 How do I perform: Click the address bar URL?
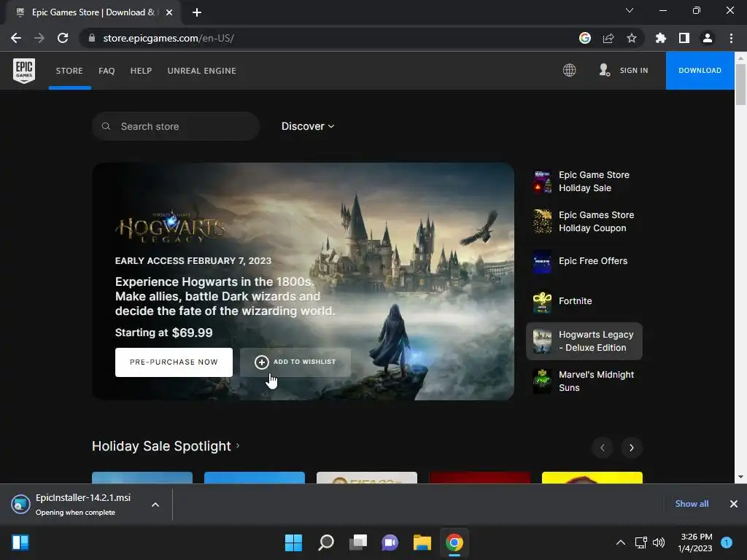point(169,38)
